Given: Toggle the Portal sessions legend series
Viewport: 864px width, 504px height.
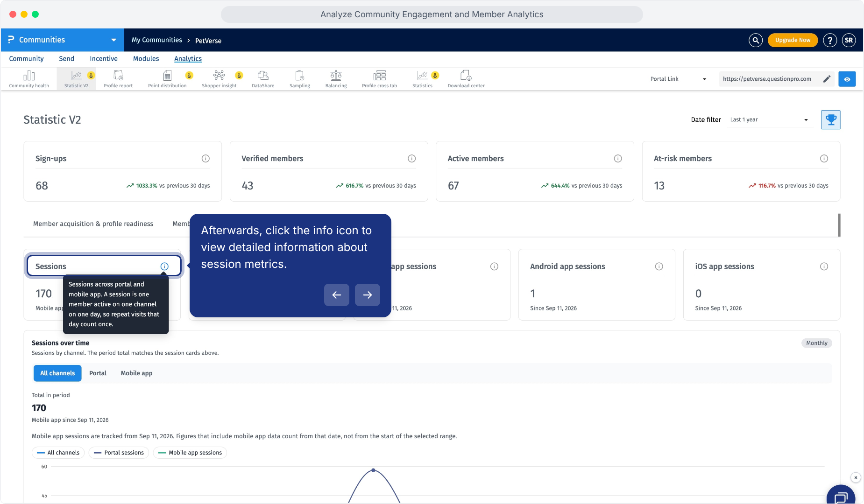Looking at the screenshot, I should (x=119, y=453).
